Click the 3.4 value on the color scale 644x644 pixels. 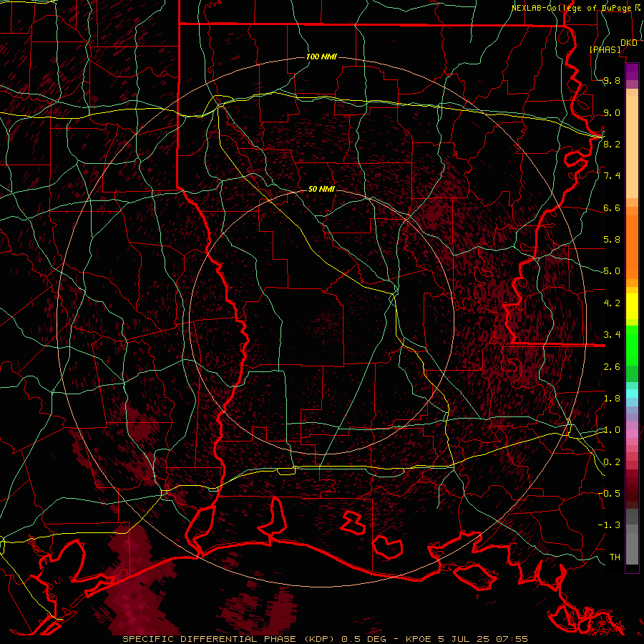click(612, 335)
